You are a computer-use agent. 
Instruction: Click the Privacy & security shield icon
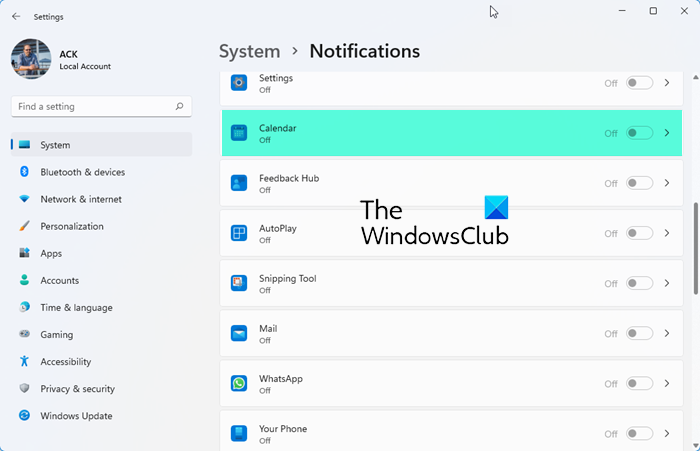pos(25,388)
